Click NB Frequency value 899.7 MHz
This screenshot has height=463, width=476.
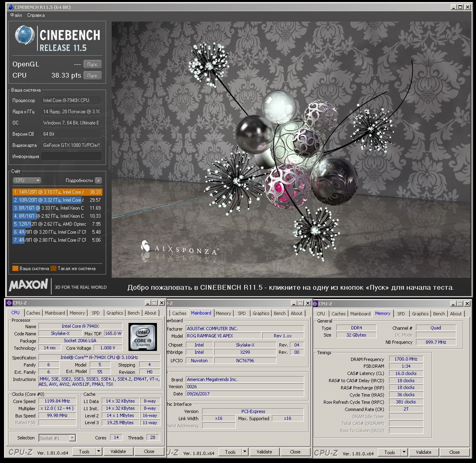point(436,342)
